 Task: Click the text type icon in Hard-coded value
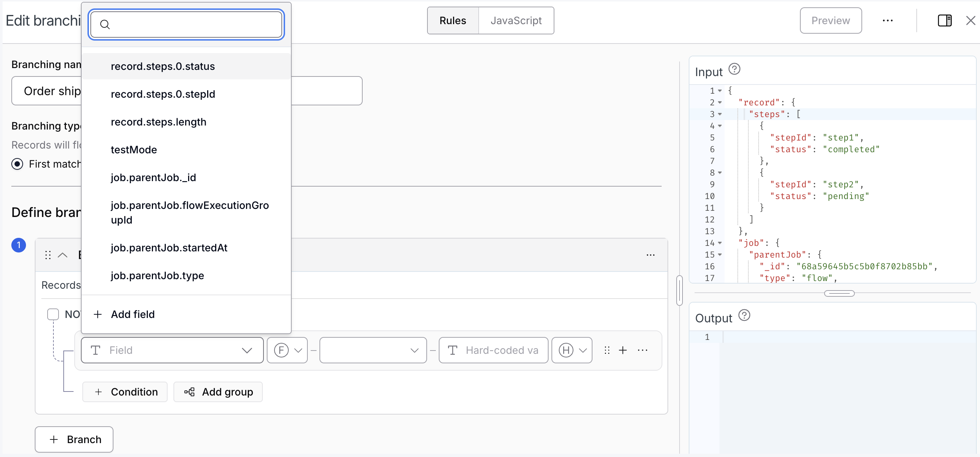tap(453, 350)
